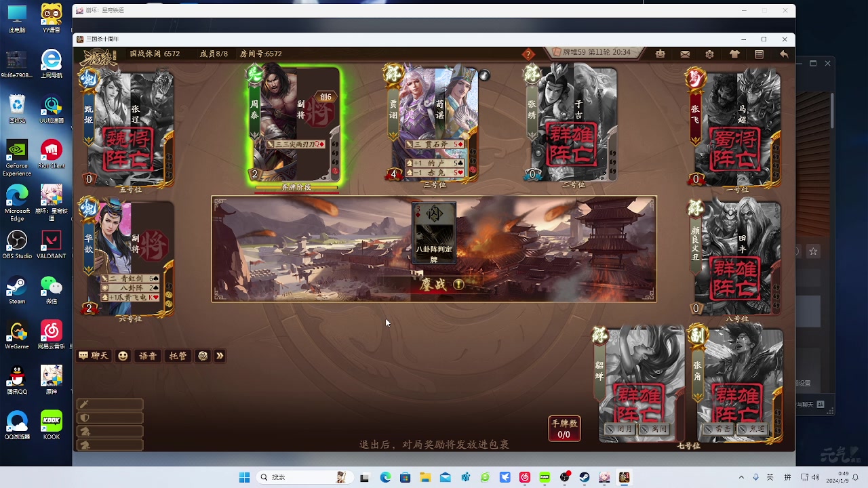
Task: Open Windows Start menu
Action: tap(244, 477)
